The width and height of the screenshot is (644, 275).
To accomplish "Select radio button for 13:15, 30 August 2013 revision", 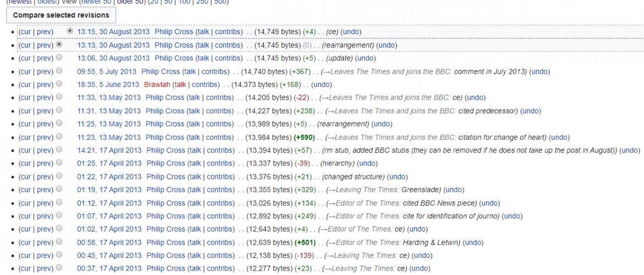I will (70, 31).
